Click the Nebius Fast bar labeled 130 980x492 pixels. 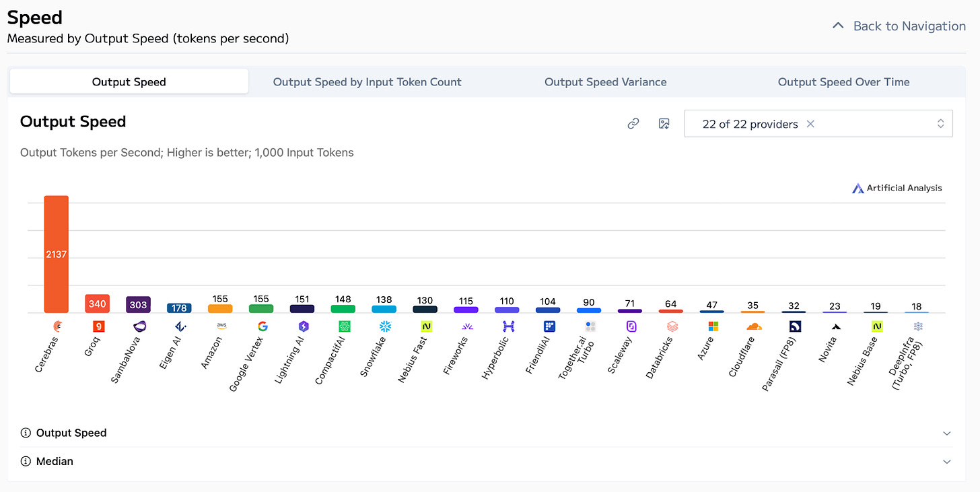pos(426,309)
